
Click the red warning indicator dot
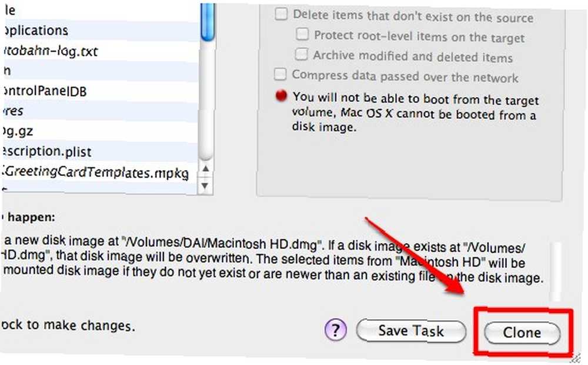(x=281, y=96)
